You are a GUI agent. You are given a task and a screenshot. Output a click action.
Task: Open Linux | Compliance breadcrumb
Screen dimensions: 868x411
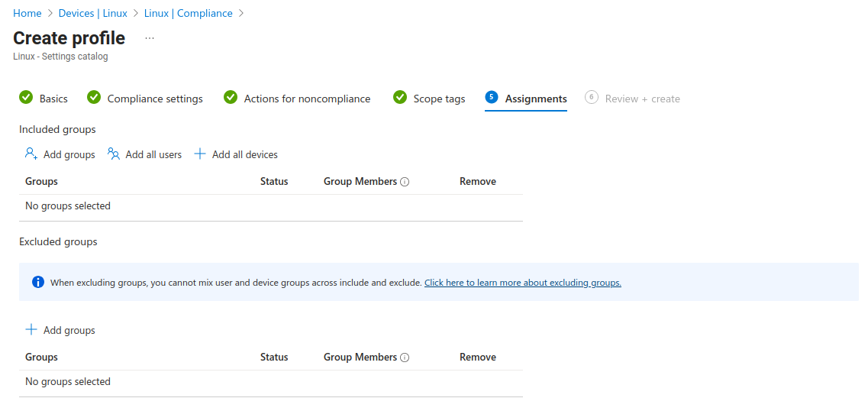[x=188, y=13]
